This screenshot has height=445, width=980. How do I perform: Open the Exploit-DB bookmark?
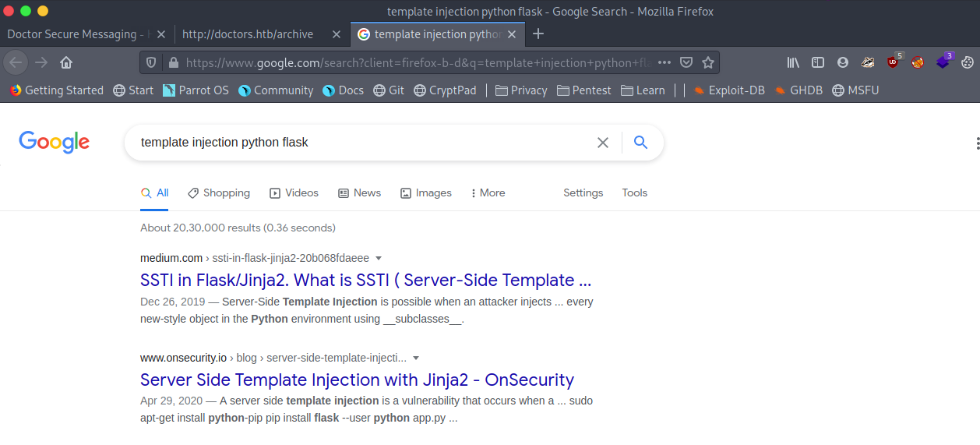(728, 90)
